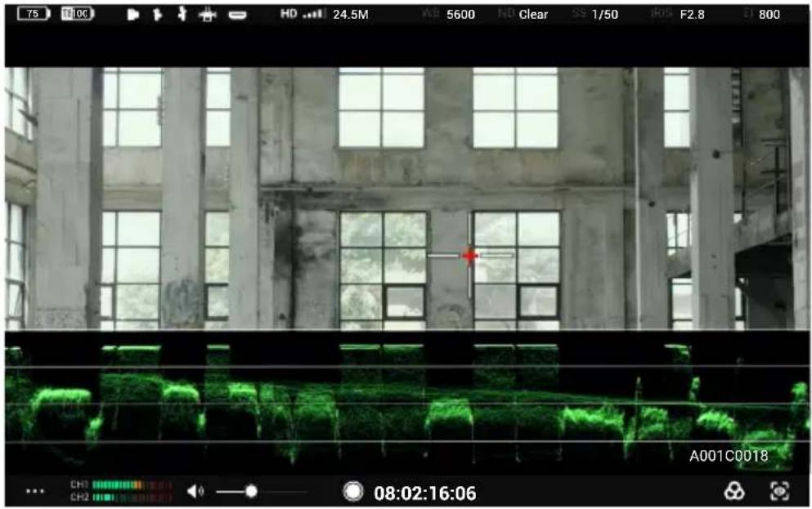Screen dimensions: 812x509
Task: Toggle the focus assist eye icon
Action: (x=780, y=491)
